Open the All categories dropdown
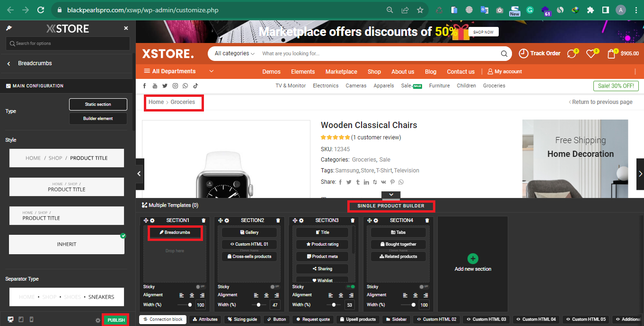The width and height of the screenshot is (644, 326). pyautogui.click(x=235, y=53)
